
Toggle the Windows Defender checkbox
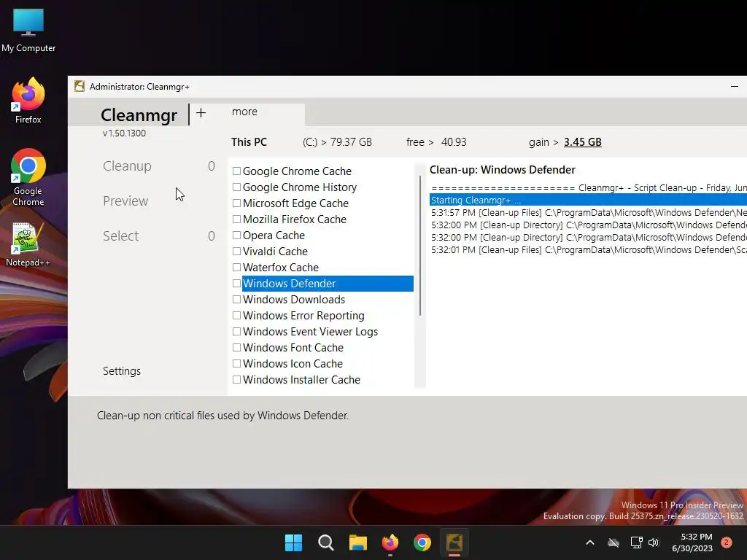236,284
